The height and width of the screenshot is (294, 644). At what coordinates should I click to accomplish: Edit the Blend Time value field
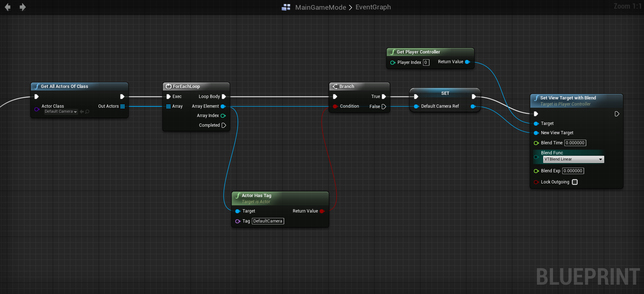(575, 143)
